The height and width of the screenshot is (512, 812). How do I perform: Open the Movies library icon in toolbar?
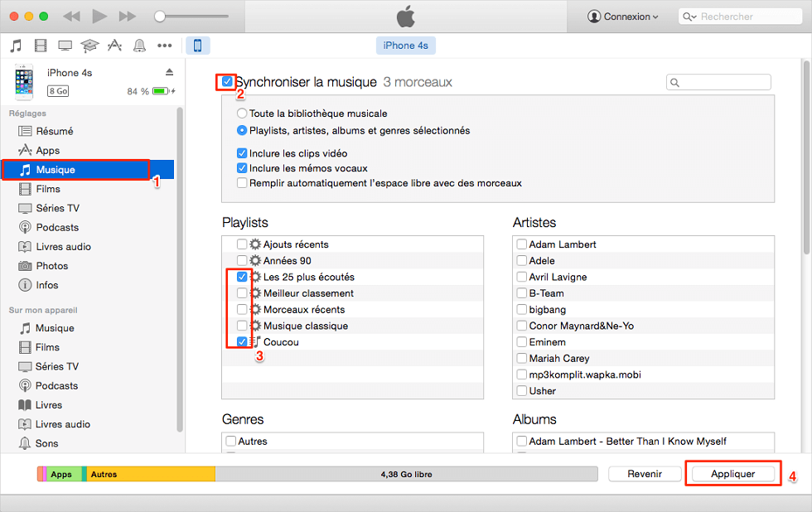click(x=40, y=46)
